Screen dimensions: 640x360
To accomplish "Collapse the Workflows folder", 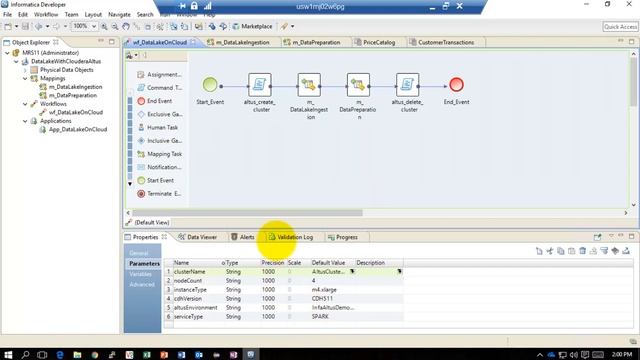I will pyautogui.click(x=25, y=104).
